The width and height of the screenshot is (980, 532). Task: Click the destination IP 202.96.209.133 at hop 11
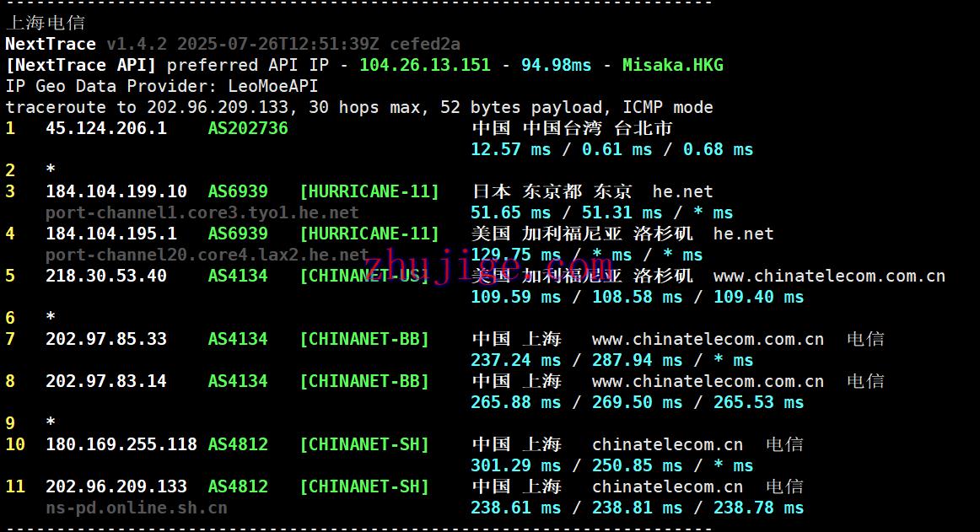[x=116, y=486]
